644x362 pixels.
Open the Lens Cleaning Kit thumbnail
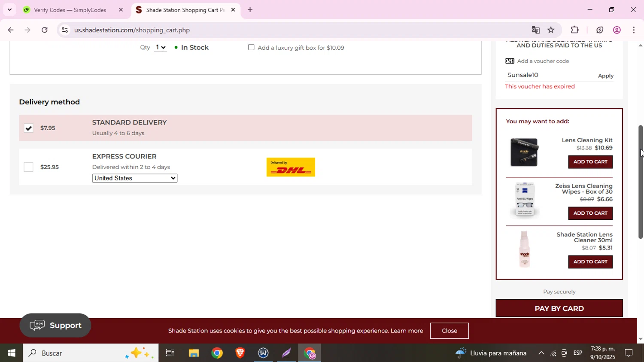(x=524, y=152)
